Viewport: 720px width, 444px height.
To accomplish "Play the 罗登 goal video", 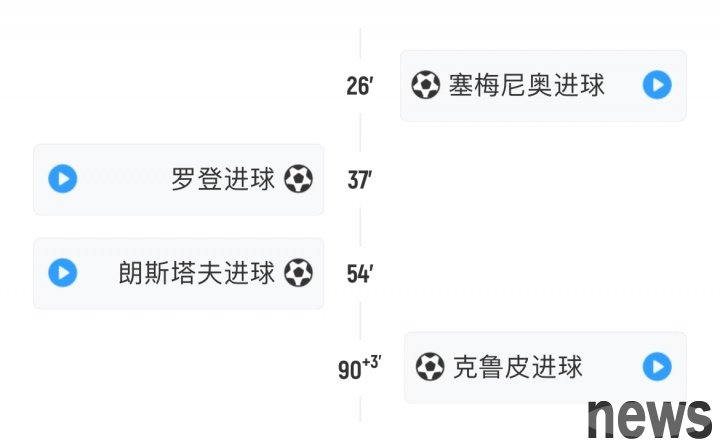I will [63, 179].
